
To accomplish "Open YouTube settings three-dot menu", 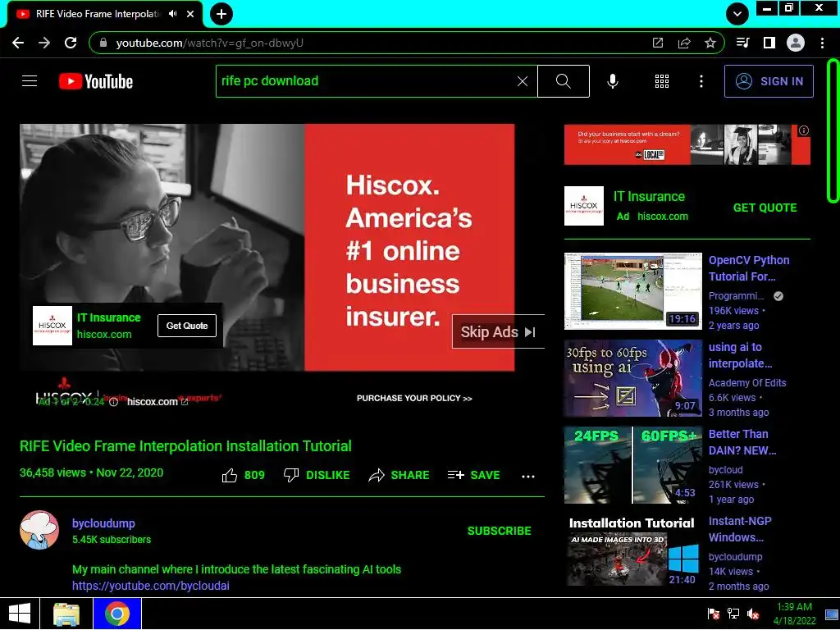I will [701, 81].
